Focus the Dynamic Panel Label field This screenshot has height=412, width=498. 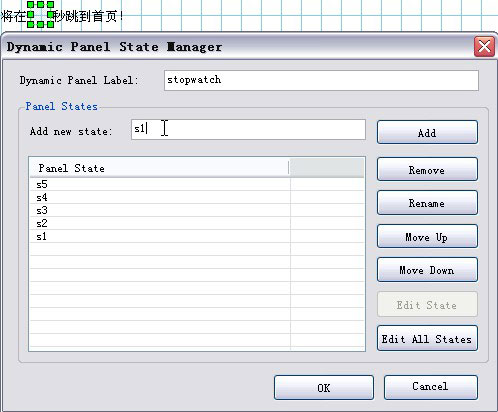pos(321,80)
